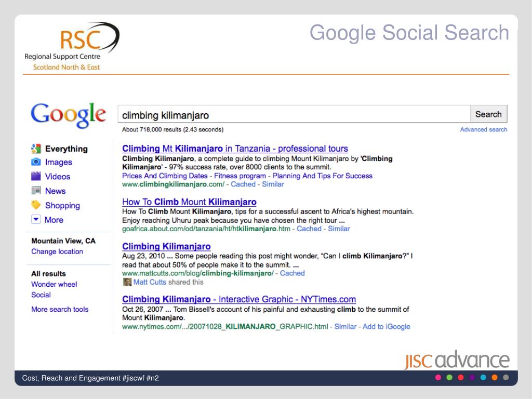Click the RSC Regional Support Centre logo
The image size is (532, 399).
[x=72, y=46]
